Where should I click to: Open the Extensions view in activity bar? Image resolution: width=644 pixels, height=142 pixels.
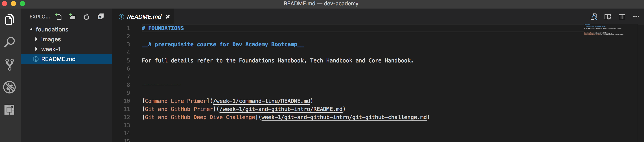(x=10, y=110)
